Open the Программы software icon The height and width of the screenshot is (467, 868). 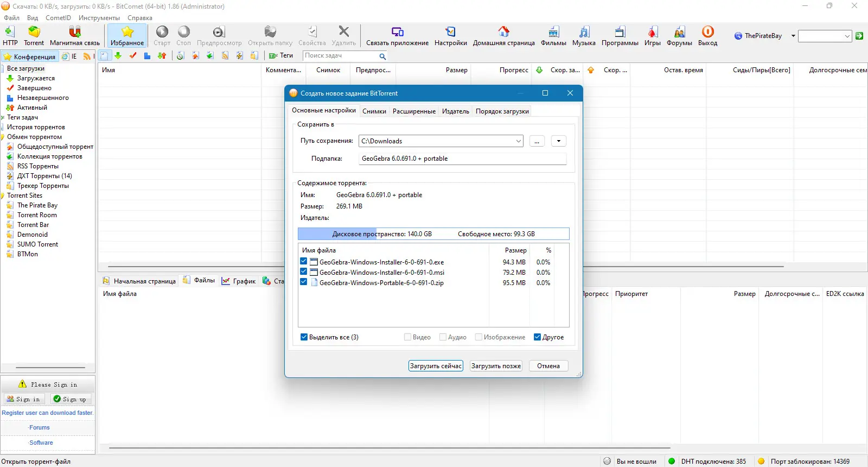[620, 36]
